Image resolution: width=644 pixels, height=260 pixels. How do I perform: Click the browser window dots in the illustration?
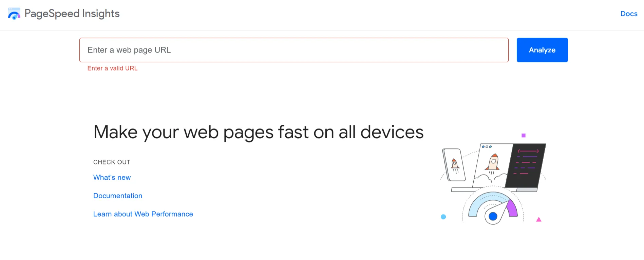487,146
